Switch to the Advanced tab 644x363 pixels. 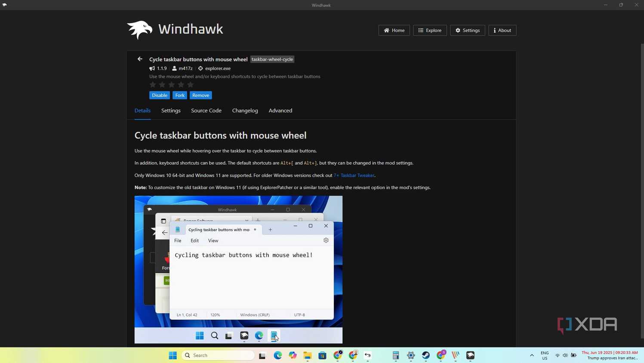(x=280, y=111)
